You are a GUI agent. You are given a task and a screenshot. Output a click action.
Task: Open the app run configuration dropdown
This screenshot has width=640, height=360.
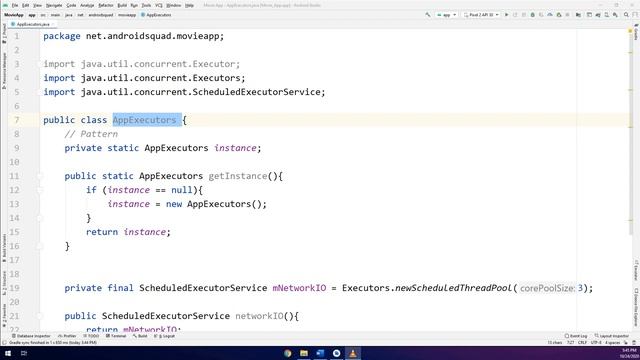pyautogui.click(x=447, y=15)
